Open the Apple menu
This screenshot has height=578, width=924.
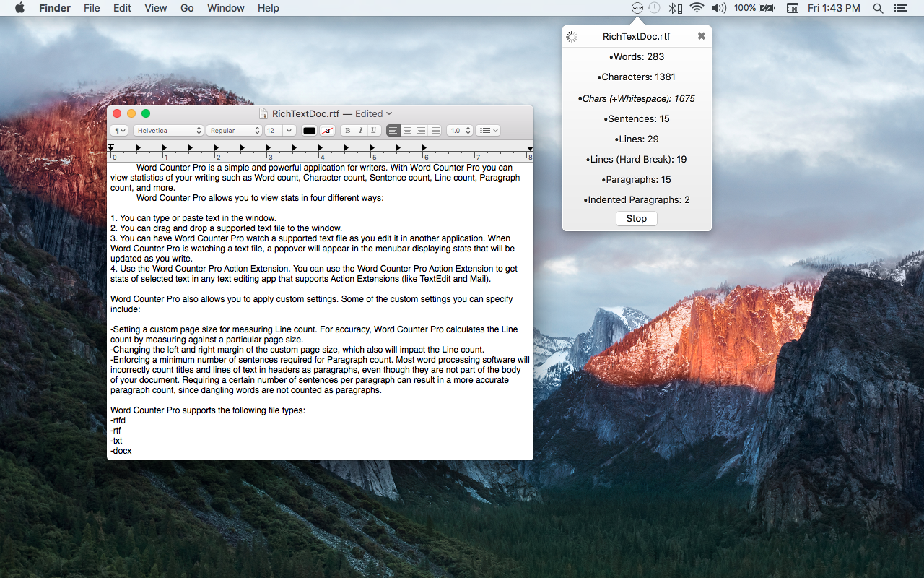tap(19, 8)
